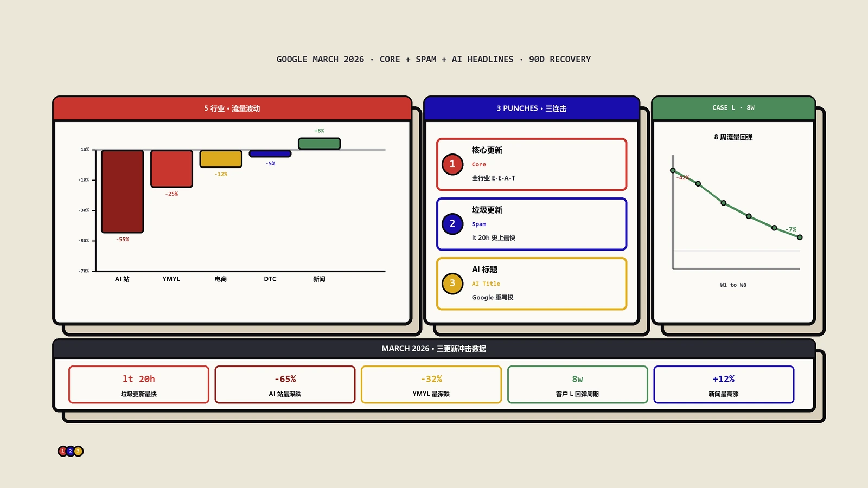The image size is (868, 488).
Task: Click the small yellow 3 dot in the footer
Action: (78, 451)
